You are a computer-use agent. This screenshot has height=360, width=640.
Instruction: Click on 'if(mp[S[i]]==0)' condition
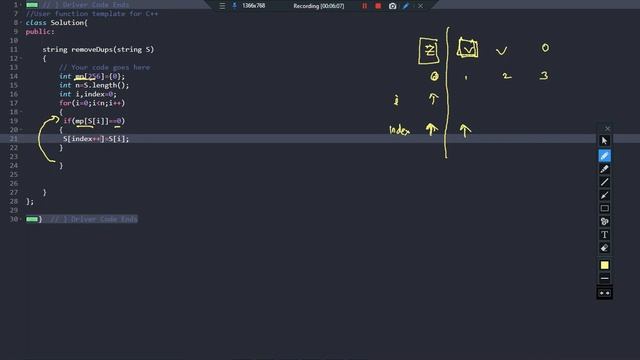[94, 121]
